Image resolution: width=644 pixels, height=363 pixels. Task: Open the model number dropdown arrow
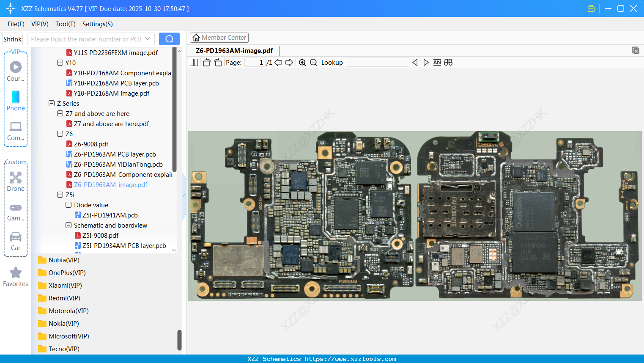(x=148, y=39)
